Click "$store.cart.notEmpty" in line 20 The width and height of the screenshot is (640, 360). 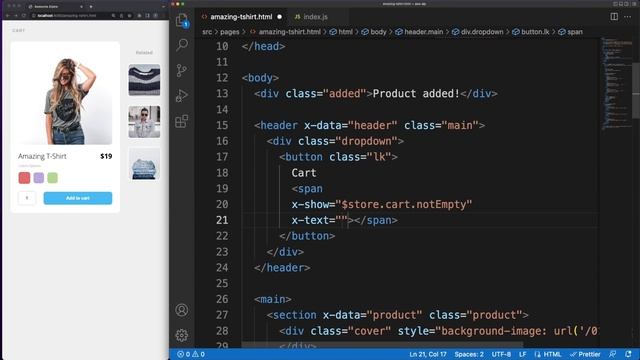[x=404, y=204]
